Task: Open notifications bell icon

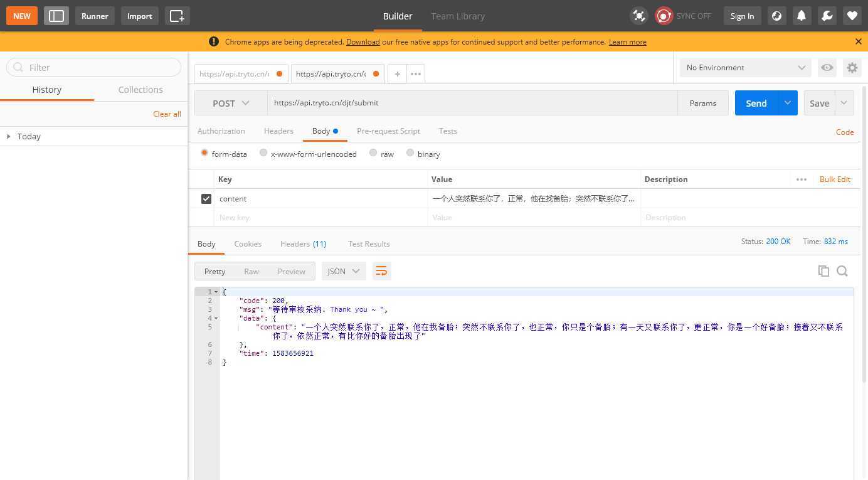Action: 802,16
